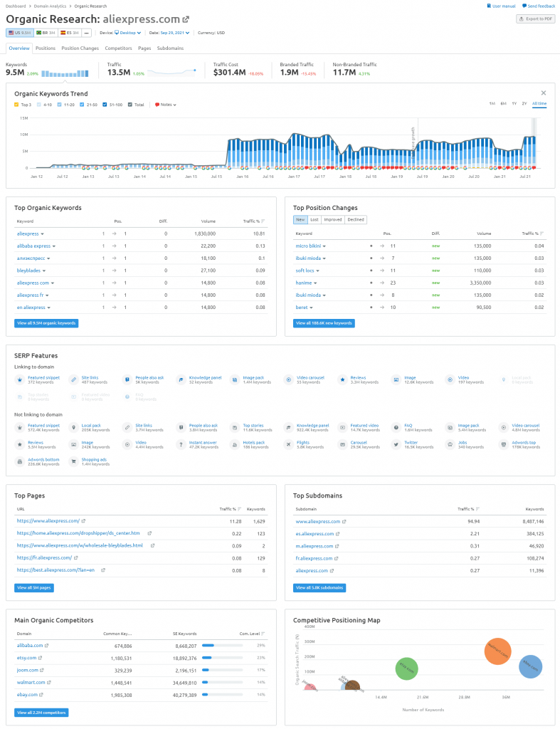Click the Jobs icon in SERP Features
This screenshot has width=560, height=729.
pyautogui.click(x=450, y=445)
